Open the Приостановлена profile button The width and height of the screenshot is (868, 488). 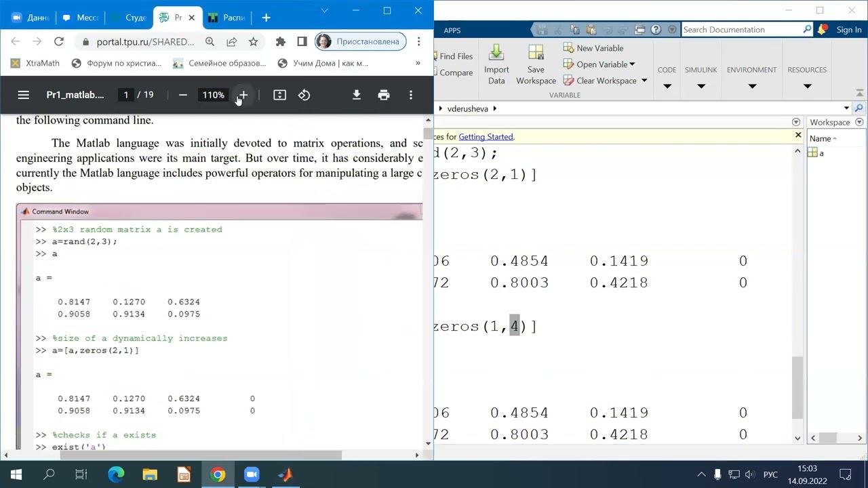point(360,41)
